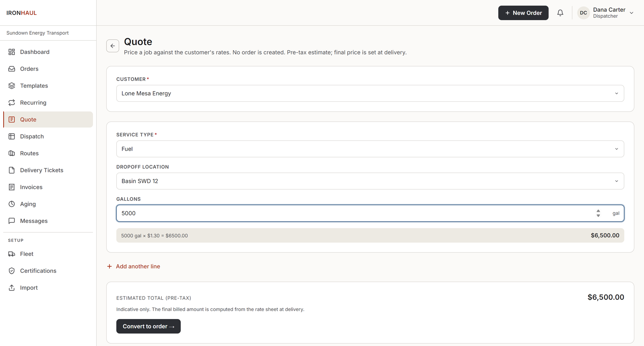Screen dimensions: 644x346
Task: Open the Import setup page label
Action: tap(29, 288)
